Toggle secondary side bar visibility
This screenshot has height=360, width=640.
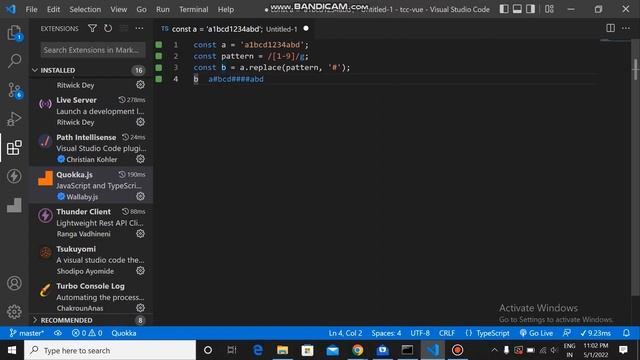point(530,9)
